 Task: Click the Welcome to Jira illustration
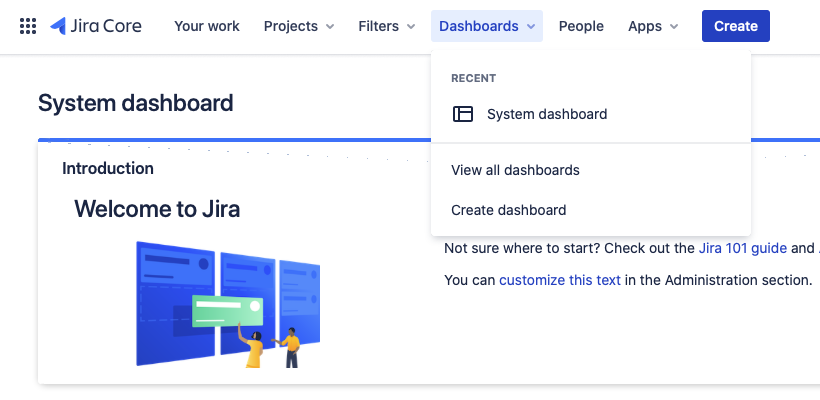228,304
